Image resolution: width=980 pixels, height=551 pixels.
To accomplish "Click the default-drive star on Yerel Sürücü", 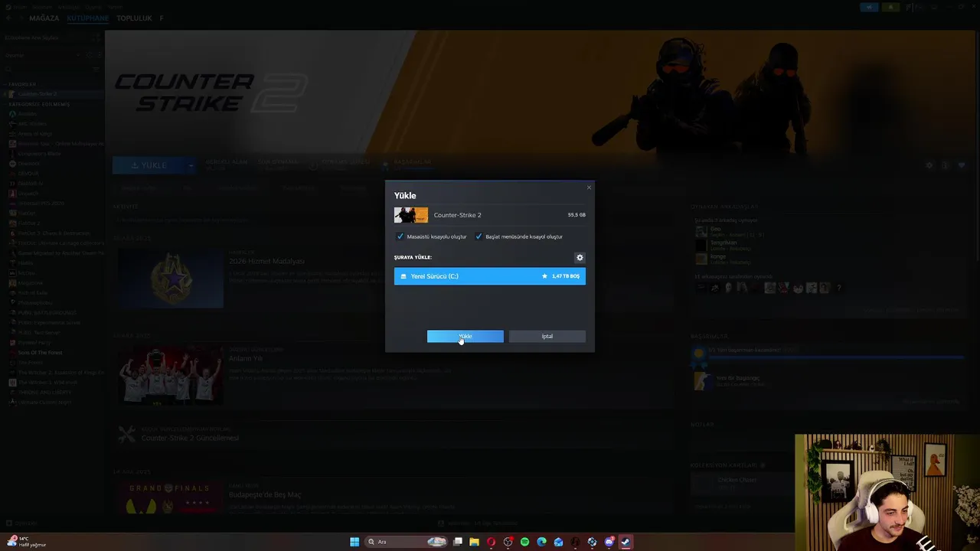I will pyautogui.click(x=544, y=276).
